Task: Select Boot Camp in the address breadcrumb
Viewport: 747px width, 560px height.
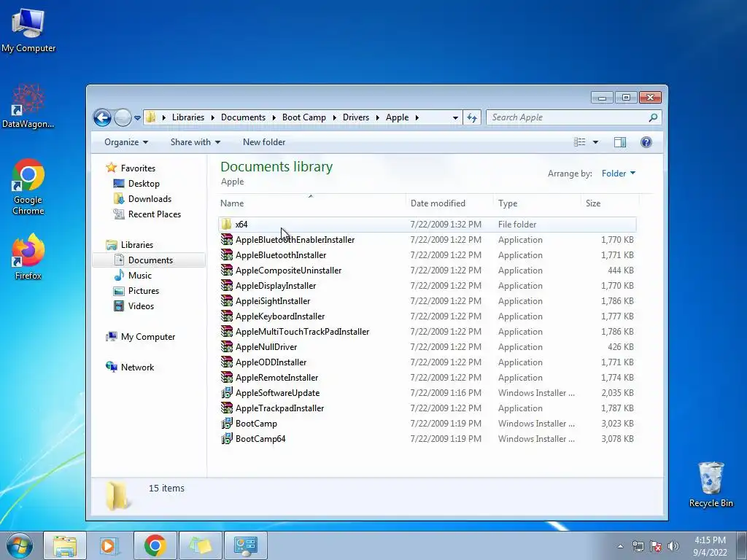Action: click(304, 117)
